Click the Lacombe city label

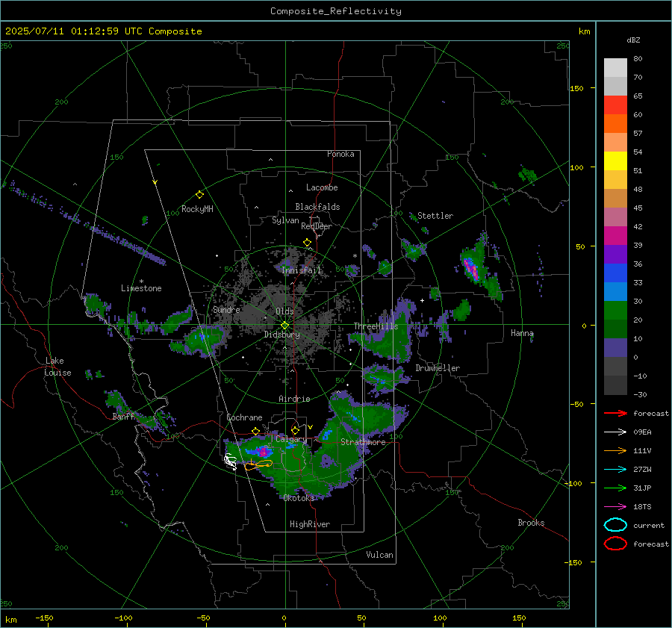tap(322, 187)
